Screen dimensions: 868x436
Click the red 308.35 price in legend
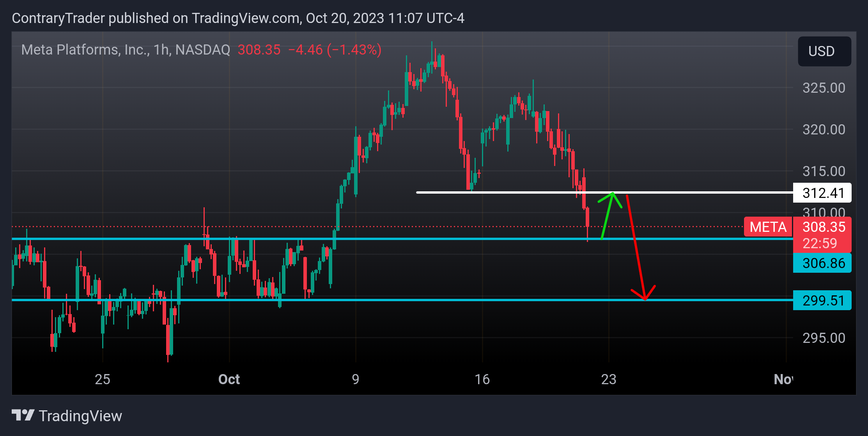pyautogui.click(x=259, y=50)
